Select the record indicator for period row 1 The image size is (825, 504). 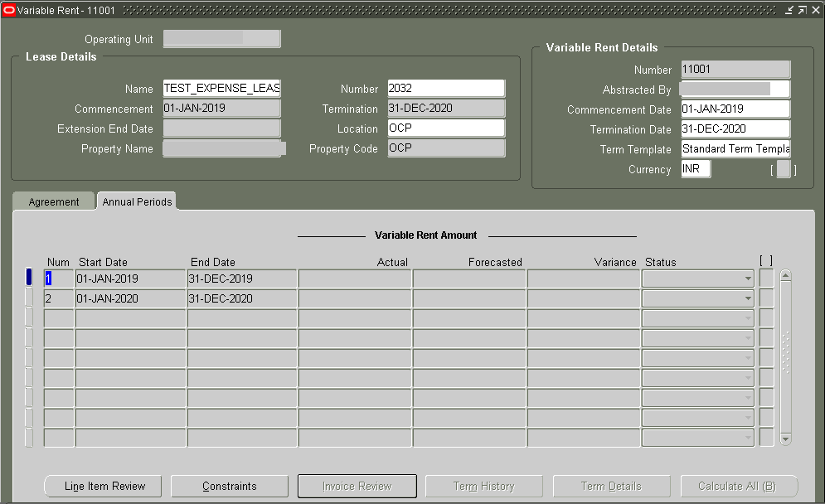click(29, 279)
